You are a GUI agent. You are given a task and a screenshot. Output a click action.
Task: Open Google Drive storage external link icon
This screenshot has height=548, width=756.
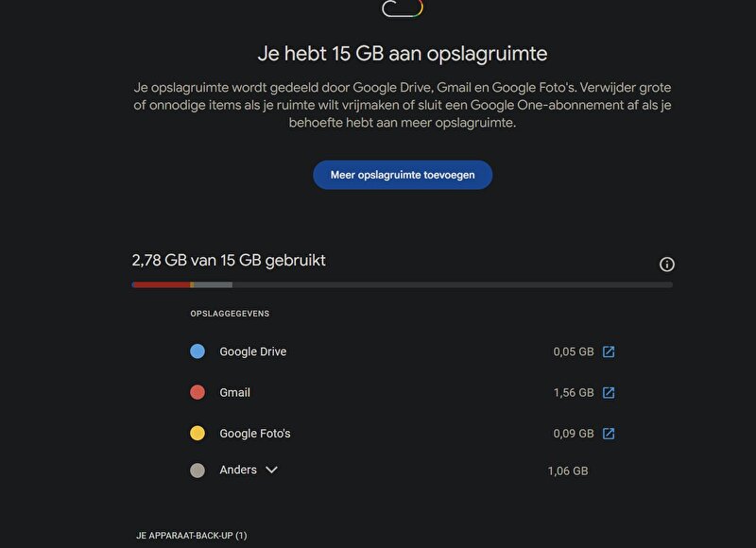coord(610,351)
